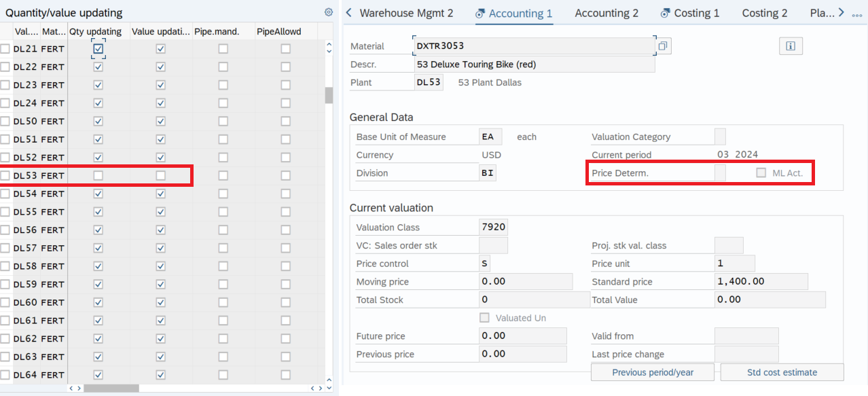
Task: Switch to Warehouse Mgmt 2 tab
Action: 406,13
